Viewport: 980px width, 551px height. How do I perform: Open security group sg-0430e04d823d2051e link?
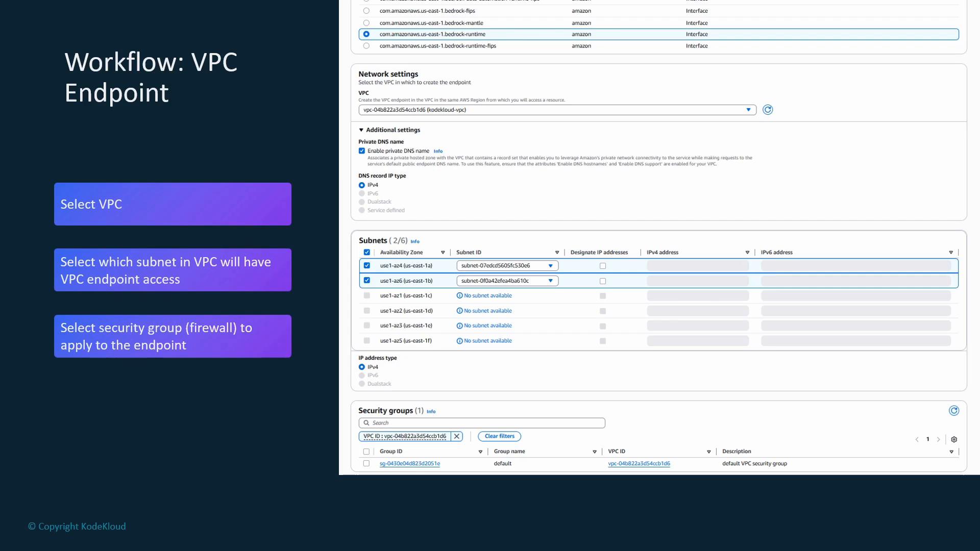pyautogui.click(x=410, y=463)
